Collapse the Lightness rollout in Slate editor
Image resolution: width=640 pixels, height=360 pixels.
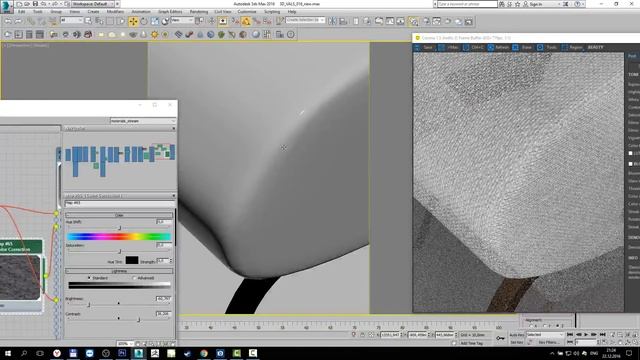click(x=119, y=271)
